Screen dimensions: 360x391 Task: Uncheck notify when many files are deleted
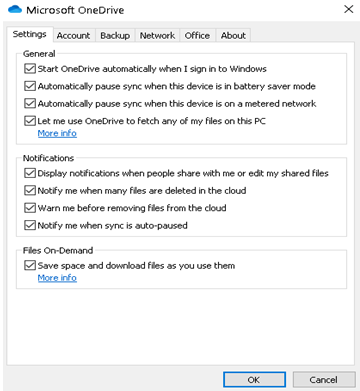(30, 191)
